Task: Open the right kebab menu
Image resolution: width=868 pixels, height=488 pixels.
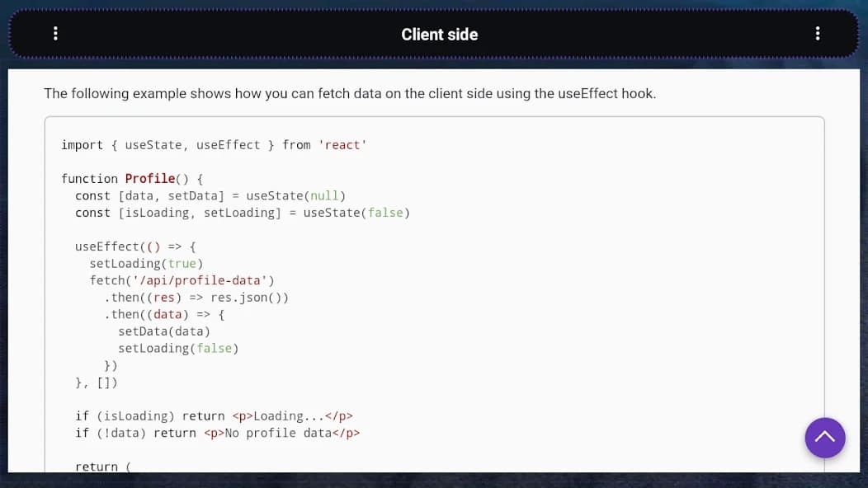Action: pos(818,34)
